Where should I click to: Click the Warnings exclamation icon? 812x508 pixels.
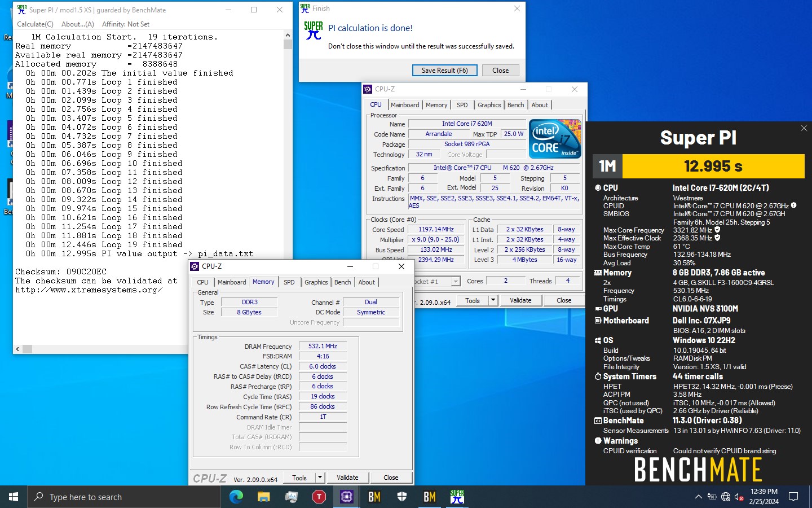pyautogui.click(x=598, y=441)
